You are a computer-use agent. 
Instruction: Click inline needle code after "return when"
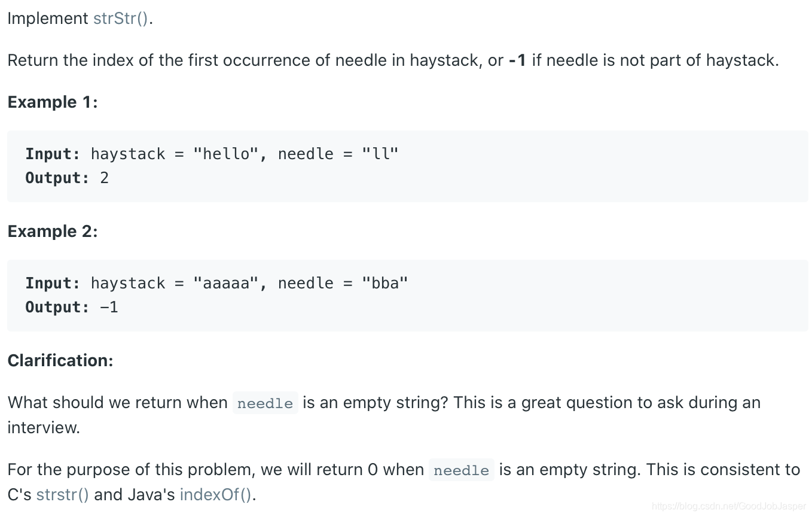(265, 403)
